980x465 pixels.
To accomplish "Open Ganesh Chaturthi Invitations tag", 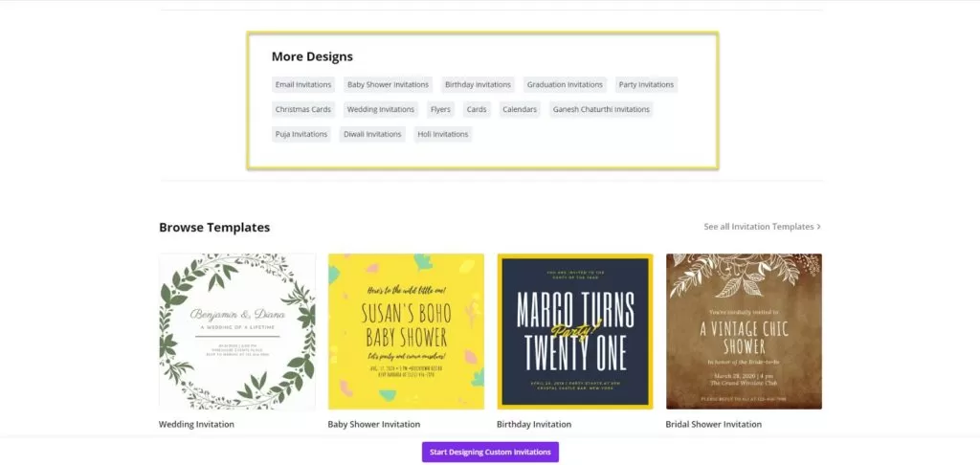I will (x=601, y=109).
